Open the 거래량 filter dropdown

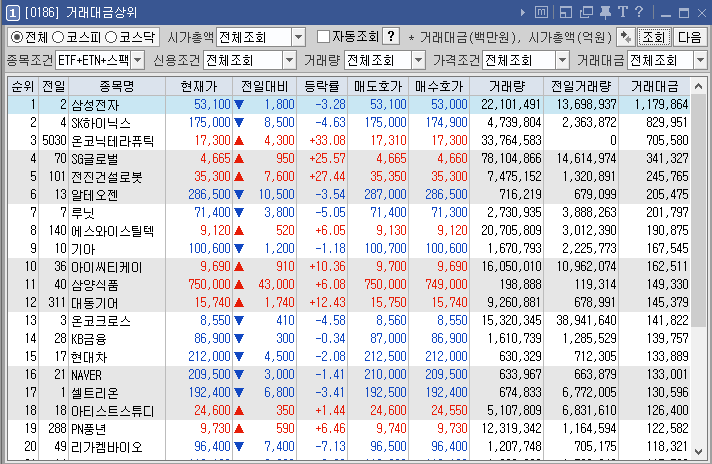pyautogui.click(x=418, y=60)
